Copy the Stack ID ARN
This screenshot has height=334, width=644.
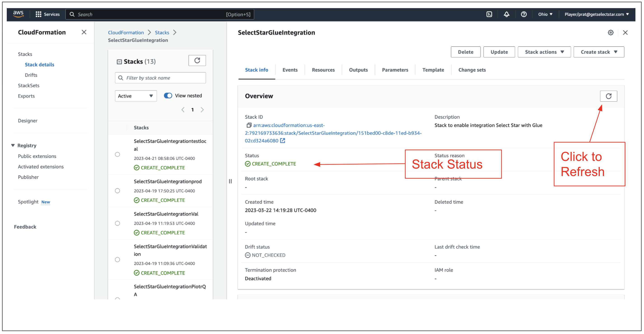[249, 125]
